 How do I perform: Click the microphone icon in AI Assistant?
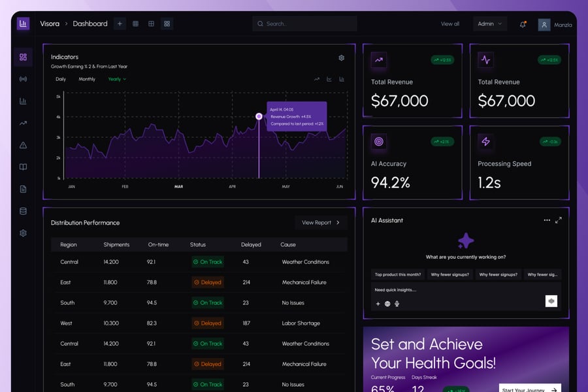pyautogui.click(x=397, y=304)
